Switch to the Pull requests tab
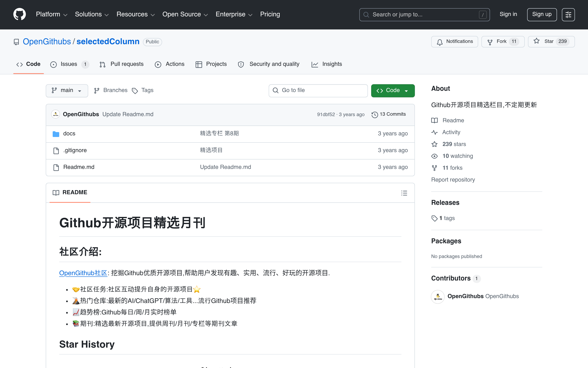This screenshot has width=588, height=368. pos(121,64)
